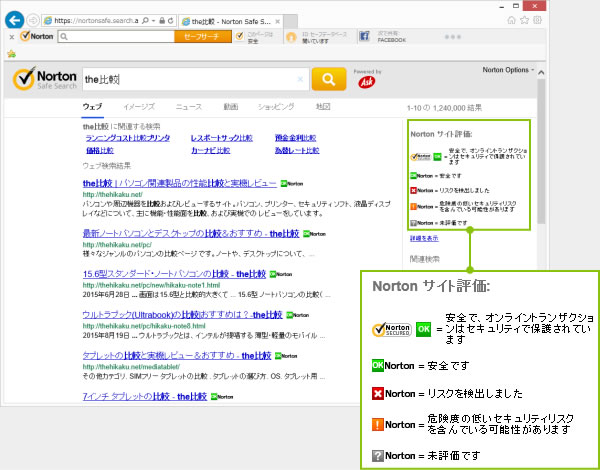The height and width of the screenshot is (470, 600).
Task: Open result '7インチ タブレットの比較 - the比較'
Action: point(145,397)
